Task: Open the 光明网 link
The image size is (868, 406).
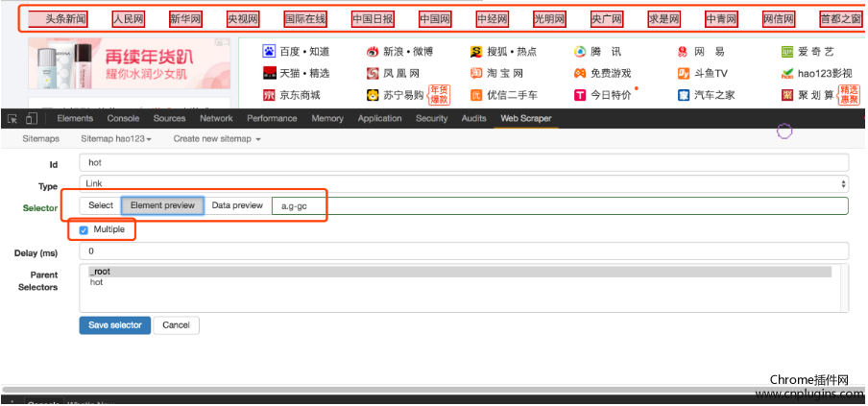Action: coord(549,20)
